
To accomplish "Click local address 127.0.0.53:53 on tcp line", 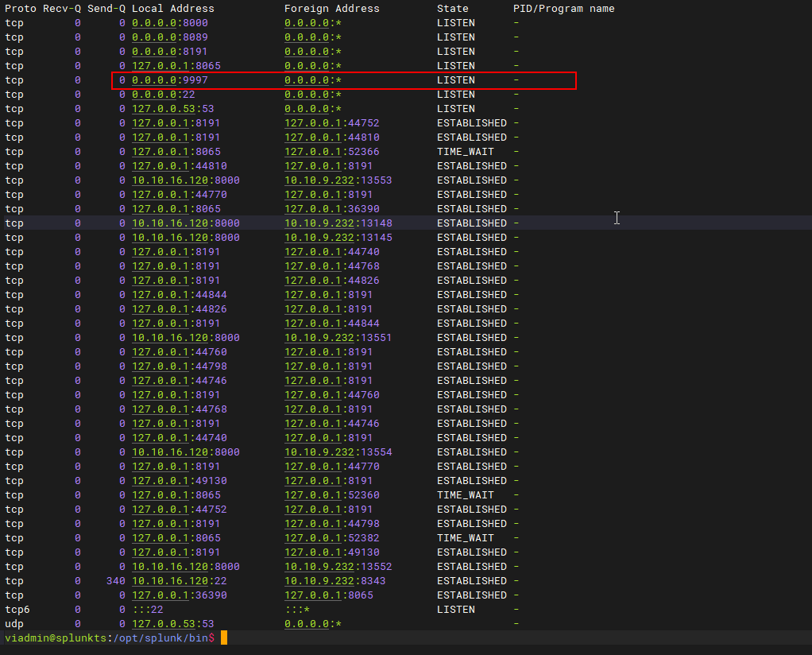I will tap(173, 109).
